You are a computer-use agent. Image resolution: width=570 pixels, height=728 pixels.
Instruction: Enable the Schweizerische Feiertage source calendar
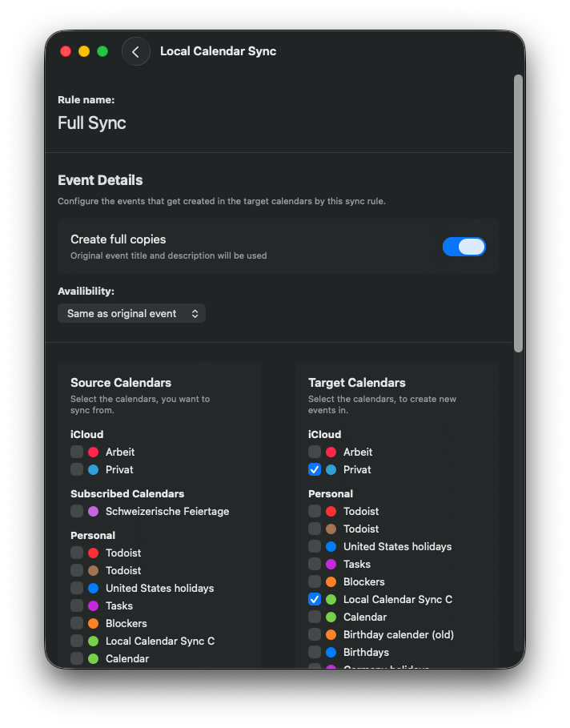tap(77, 511)
